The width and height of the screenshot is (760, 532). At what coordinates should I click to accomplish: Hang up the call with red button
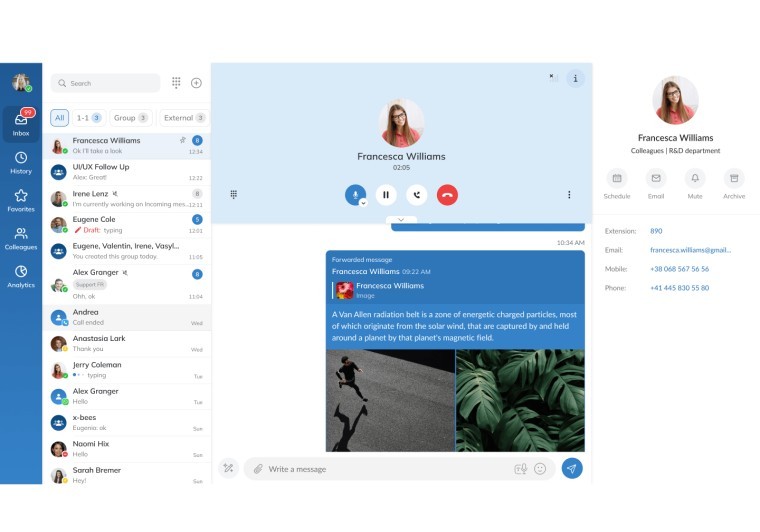(447, 195)
